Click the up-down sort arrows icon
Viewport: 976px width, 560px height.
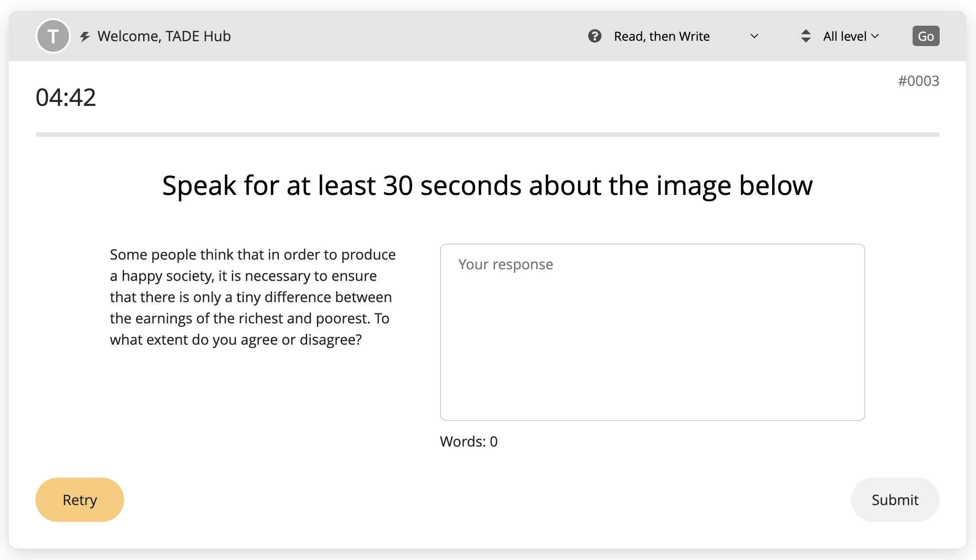tap(806, 36)
